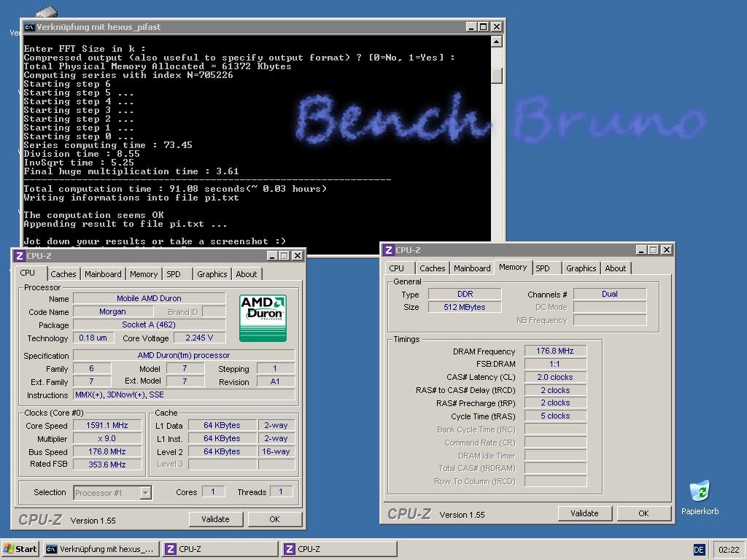The width and height of the screenshot is (747, 560).
Task: Select Memory tab in right CPU-Z window
Action: coord(513,267)
